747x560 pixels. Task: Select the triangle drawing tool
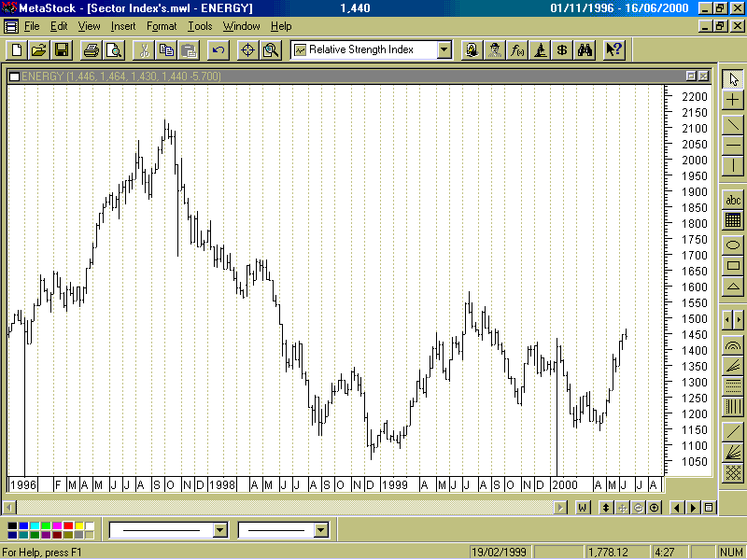click(x=733, y=287)
